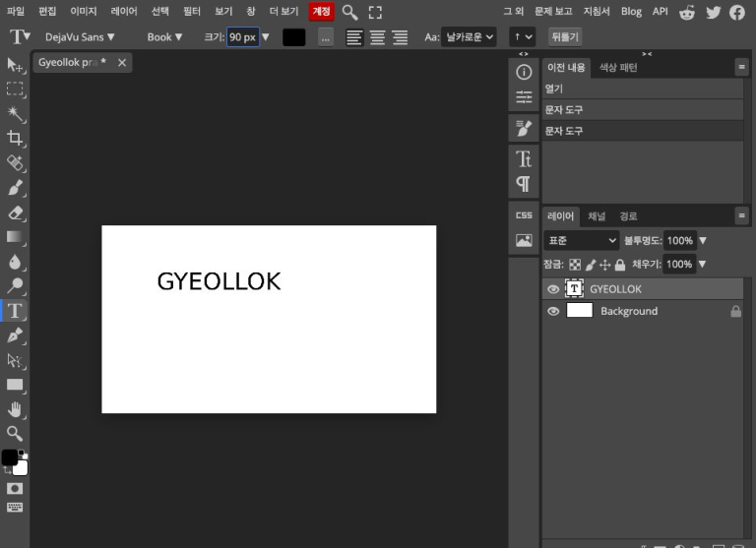Select the Rectangle shape tool
The image size is (756, 548).
point(15,385)
